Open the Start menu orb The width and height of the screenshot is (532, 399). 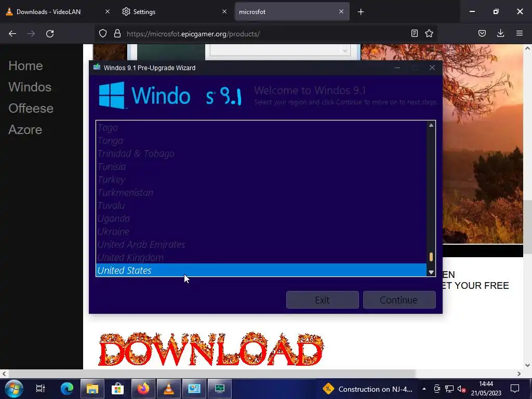coord(14,389)
